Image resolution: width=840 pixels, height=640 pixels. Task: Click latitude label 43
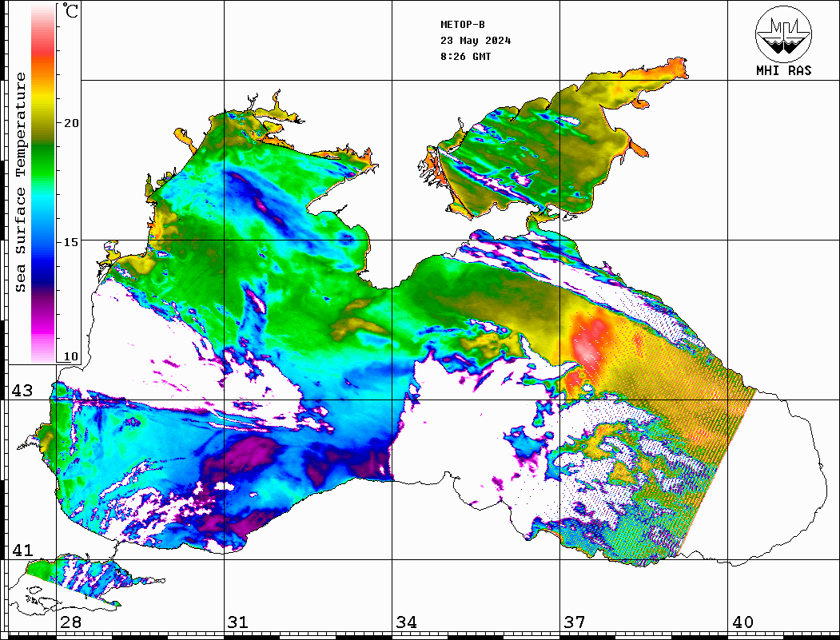[22, 391]
